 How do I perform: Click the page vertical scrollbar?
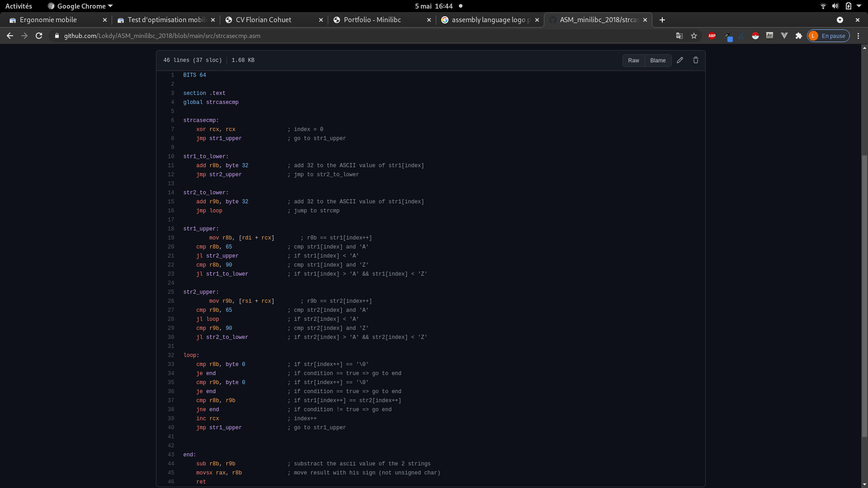pyautogui.click(x=864, y=296)
